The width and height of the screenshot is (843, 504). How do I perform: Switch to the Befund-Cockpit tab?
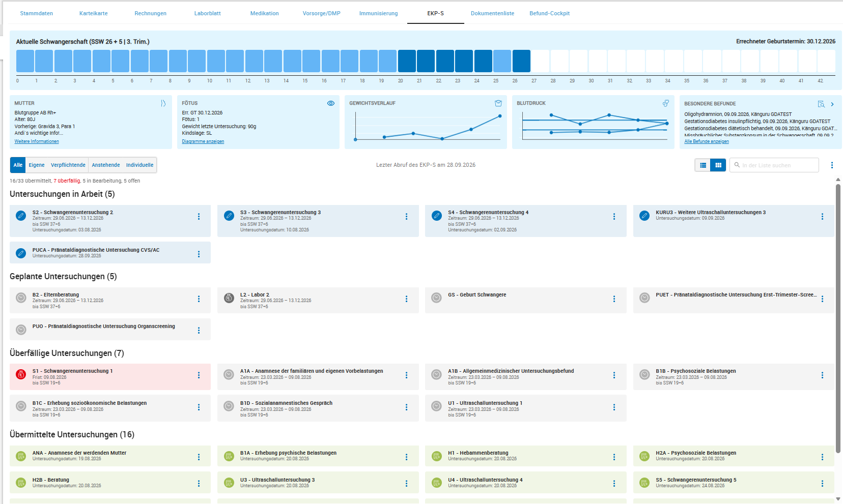pos(549,13)
